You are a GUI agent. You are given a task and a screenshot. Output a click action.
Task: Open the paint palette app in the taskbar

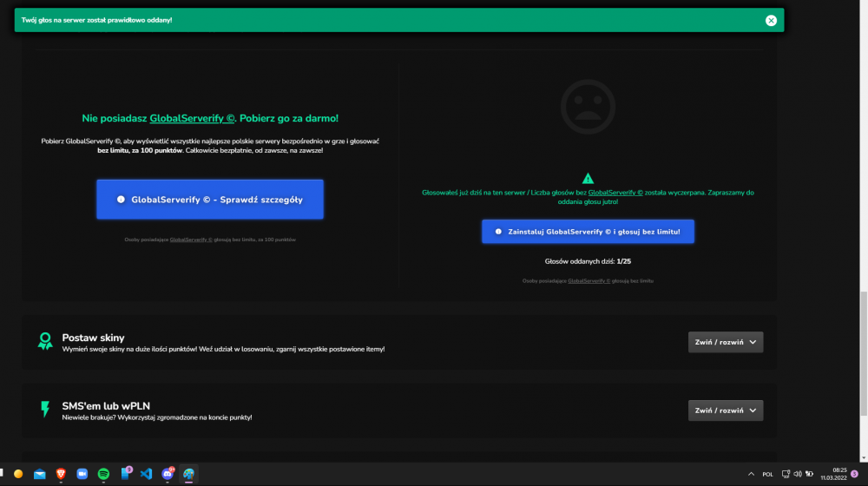point(188,474)
